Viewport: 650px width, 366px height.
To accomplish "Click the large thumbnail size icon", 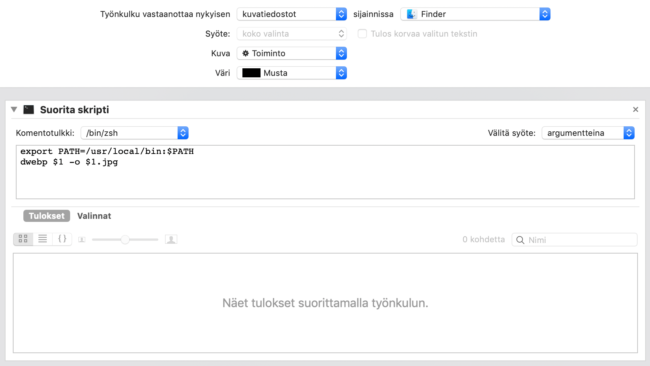I will click(x=171, y=239).
